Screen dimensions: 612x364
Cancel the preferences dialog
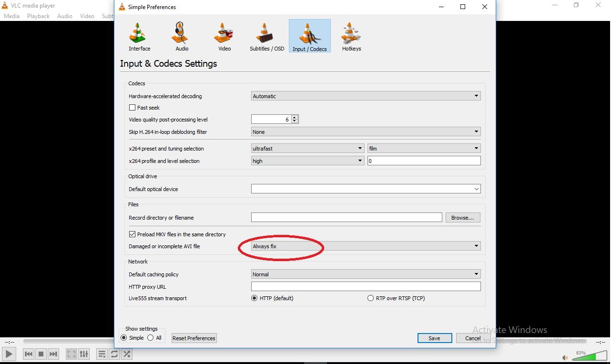[472, 338]
